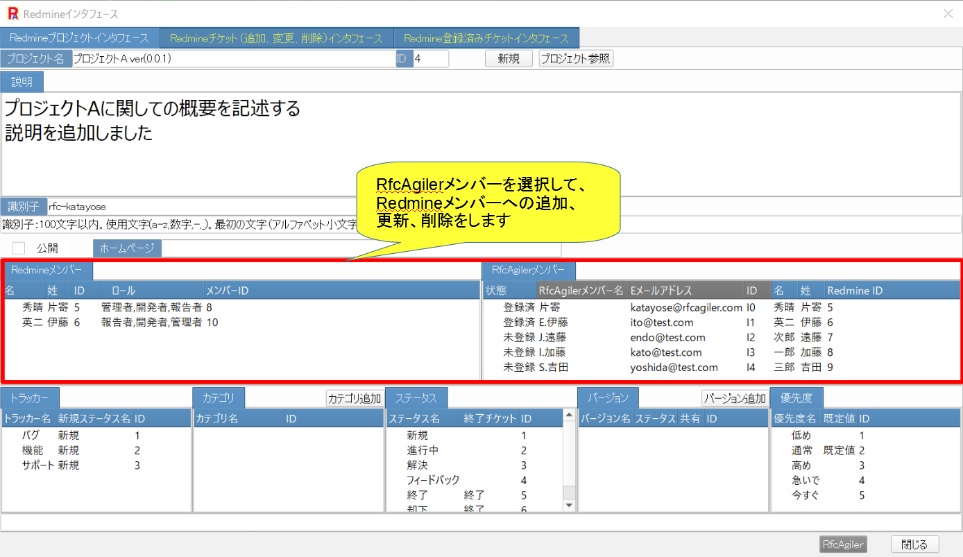Focus the 識別子 field containing rfc-katayose

[200, 206]
